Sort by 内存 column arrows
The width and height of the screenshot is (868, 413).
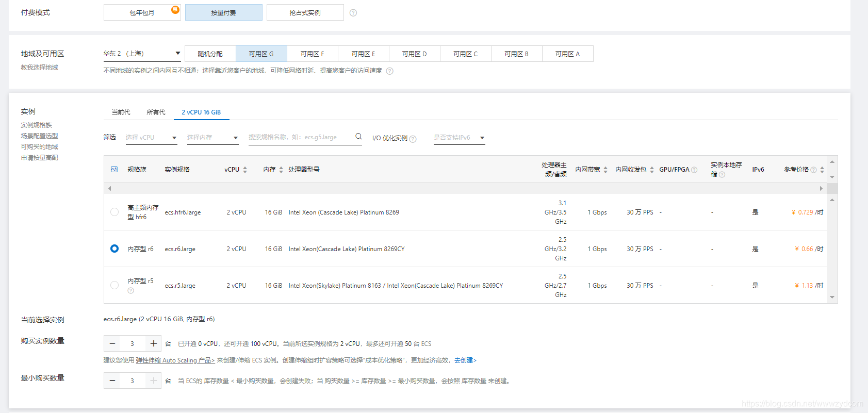[281, 170]
